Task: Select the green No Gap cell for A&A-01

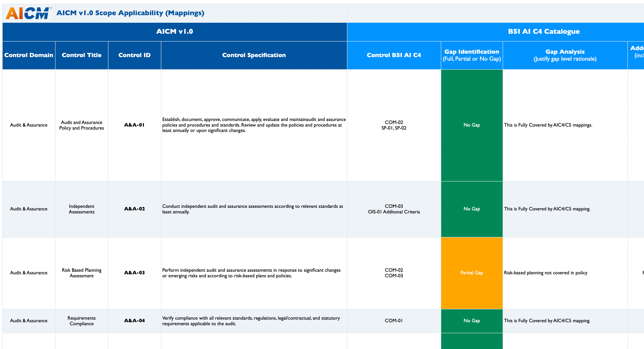Action: click(x=472, y=125)
